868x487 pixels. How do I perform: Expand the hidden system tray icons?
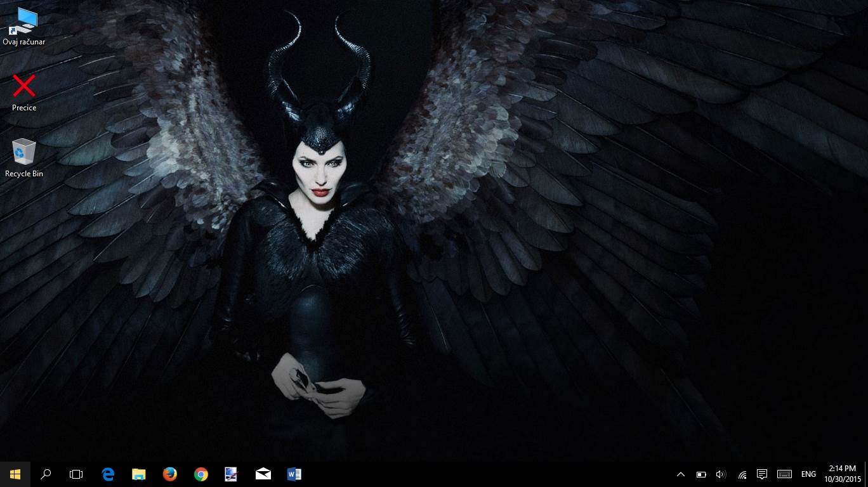[681, 474]
